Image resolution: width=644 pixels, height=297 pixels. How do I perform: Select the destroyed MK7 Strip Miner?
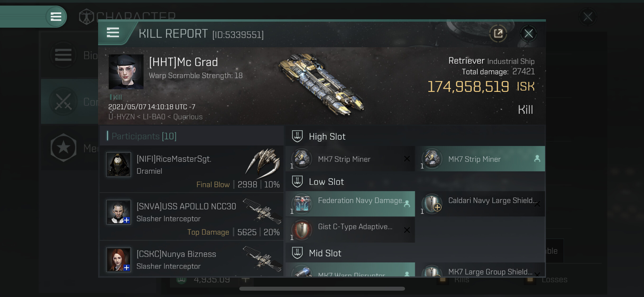(x=350, y=159)
